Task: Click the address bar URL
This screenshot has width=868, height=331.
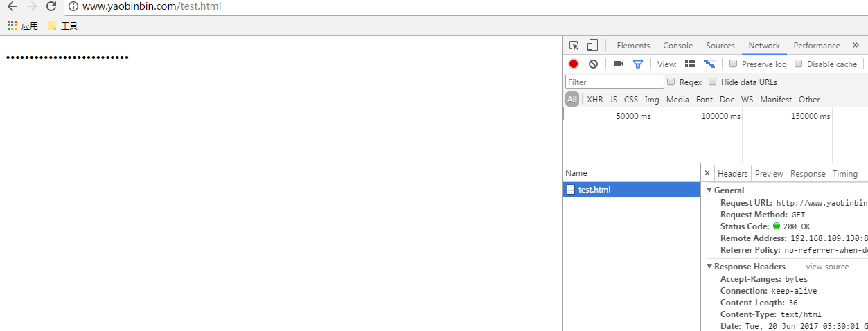Action: tap(152, 6)
